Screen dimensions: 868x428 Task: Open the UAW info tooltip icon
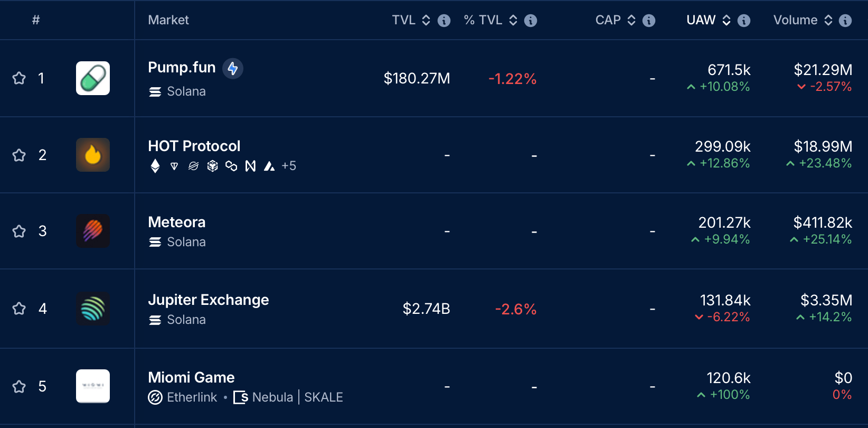click(x=743, y=21)
